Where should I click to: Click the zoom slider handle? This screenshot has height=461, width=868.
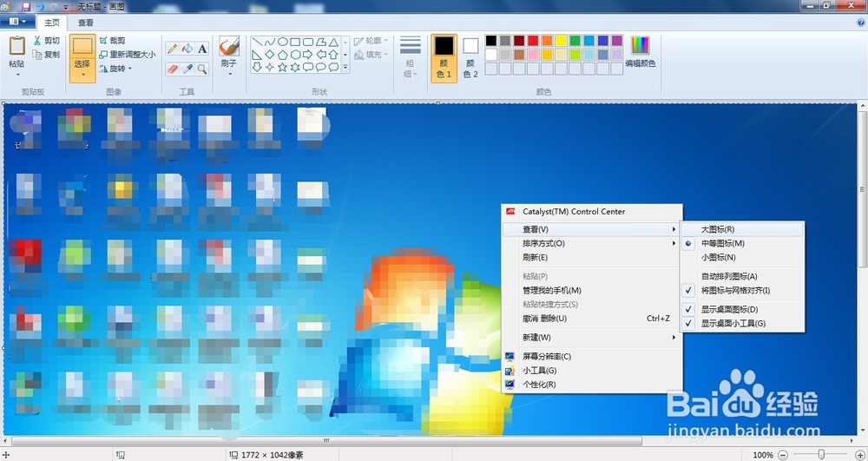821,454
